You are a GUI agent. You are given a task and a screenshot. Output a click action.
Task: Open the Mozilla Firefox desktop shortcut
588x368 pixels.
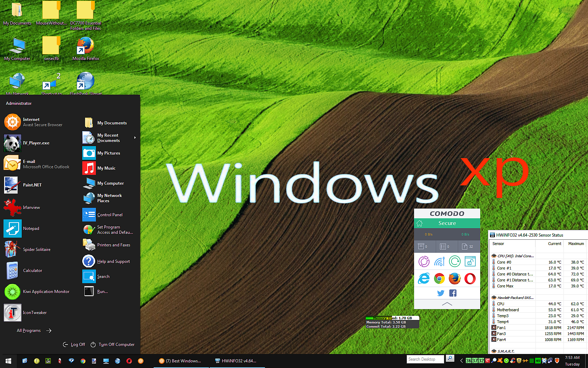coord(86,48)
